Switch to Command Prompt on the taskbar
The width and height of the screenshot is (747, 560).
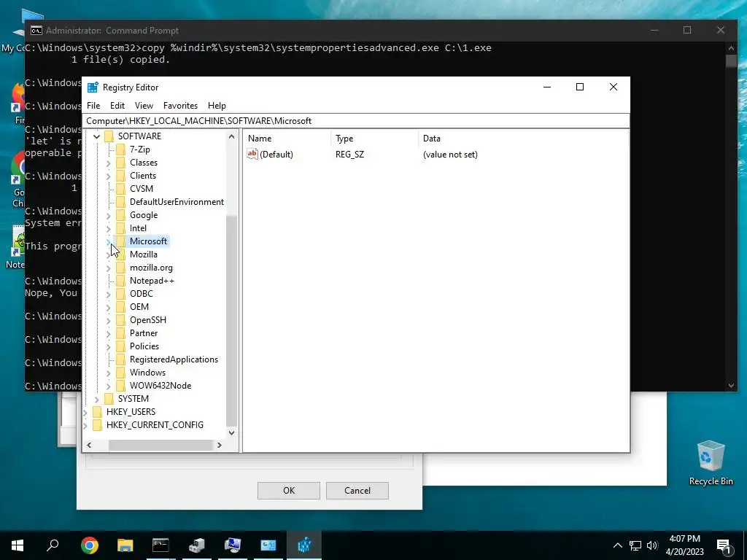(x=160, y=545)
